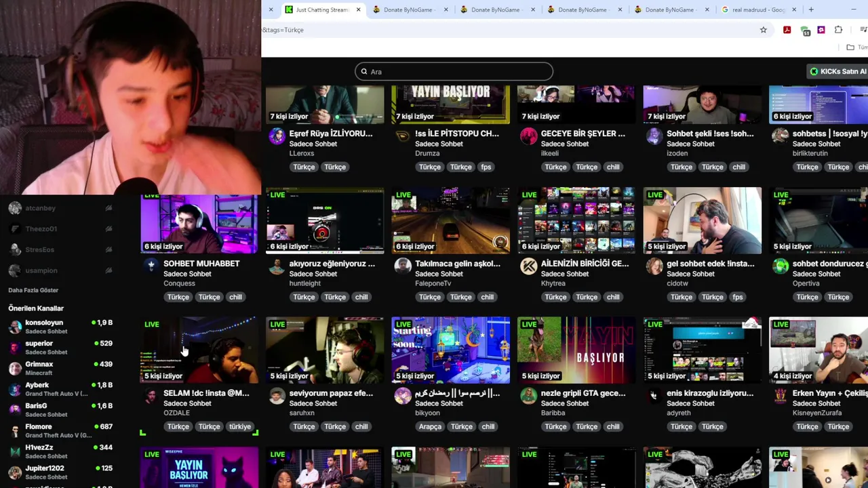Open the purple extension icon in toolbar
This screenshot has width=868, height=488.
pyautogui.click(x=821, y=30)
